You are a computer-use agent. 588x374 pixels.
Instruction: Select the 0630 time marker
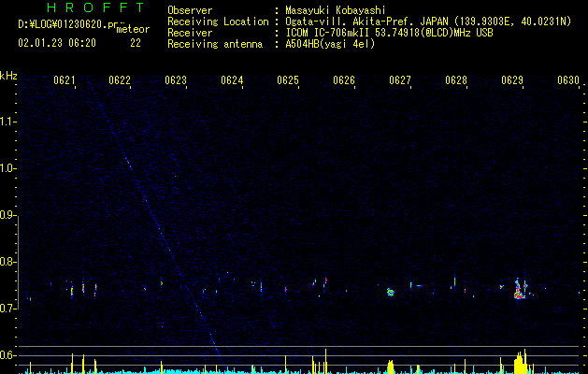[568, 80]
